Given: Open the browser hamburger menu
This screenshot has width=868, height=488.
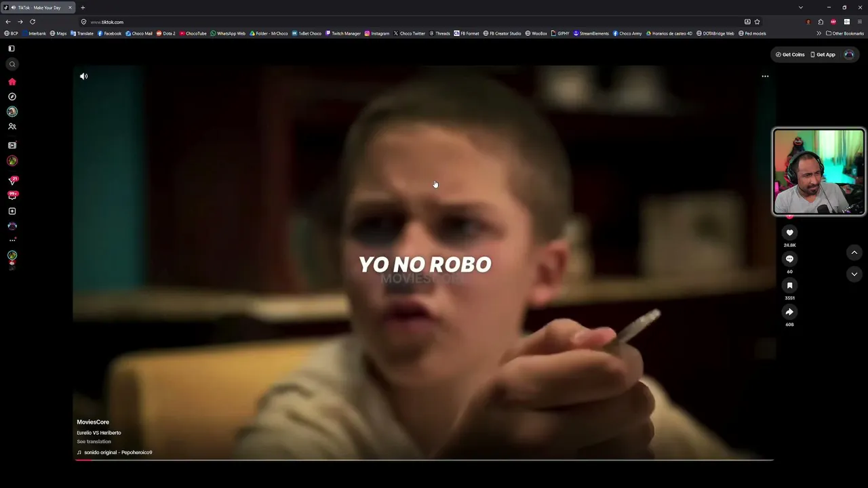Looking at the screenshot, I should [x=859, y=22].
